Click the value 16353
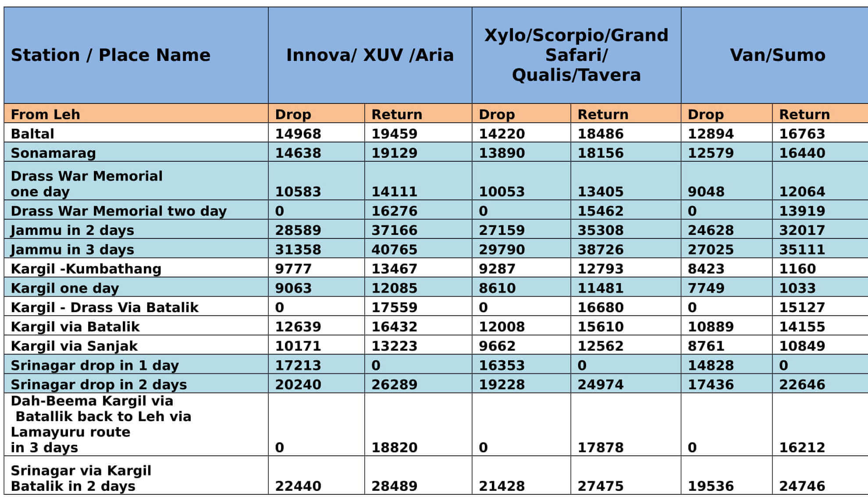The image size is (868, 497). coord(502,365)
